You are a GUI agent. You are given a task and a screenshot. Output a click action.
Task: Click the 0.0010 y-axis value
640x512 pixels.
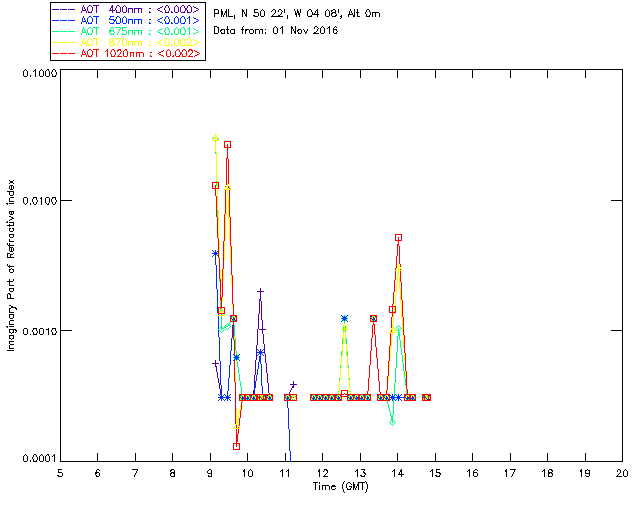click(x=39, y=331)
